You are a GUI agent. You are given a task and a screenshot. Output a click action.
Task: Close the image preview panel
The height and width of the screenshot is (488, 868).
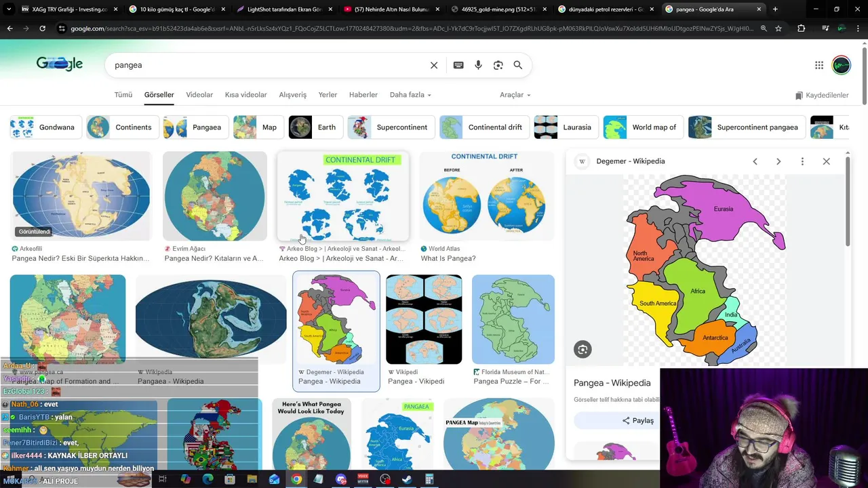(x=826, y=161)
